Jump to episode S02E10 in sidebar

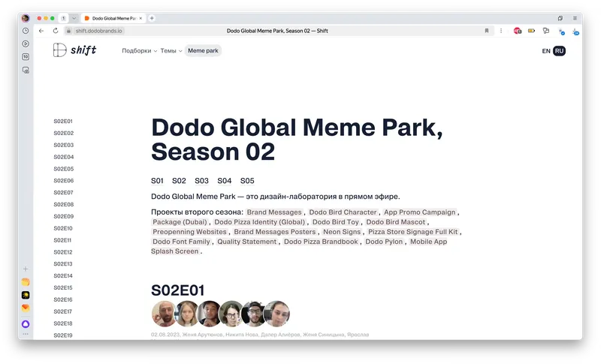coord(63,228)
